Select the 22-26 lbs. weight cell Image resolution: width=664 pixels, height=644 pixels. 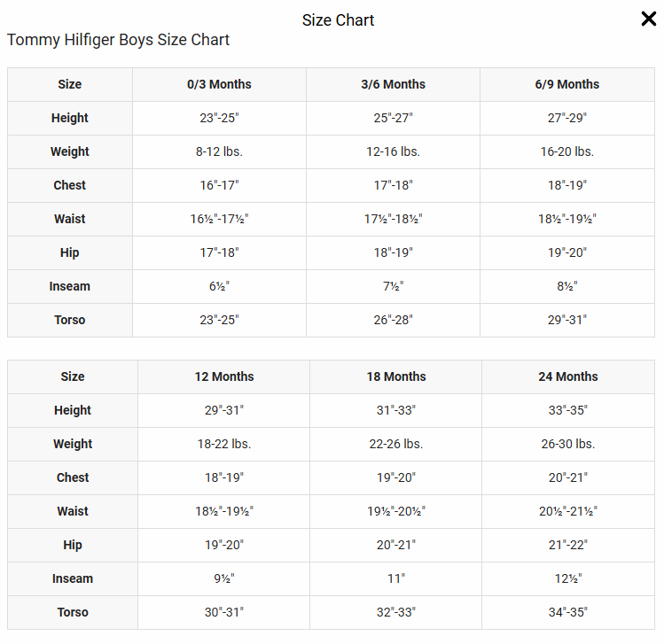(x=395, y=444)
